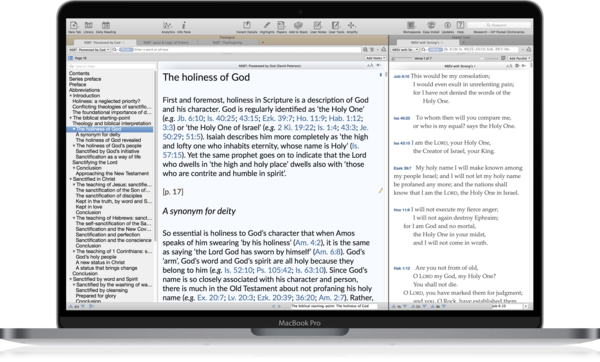
Task: Open the Amplify toolbar icon
Action: [x=351, y=26]
